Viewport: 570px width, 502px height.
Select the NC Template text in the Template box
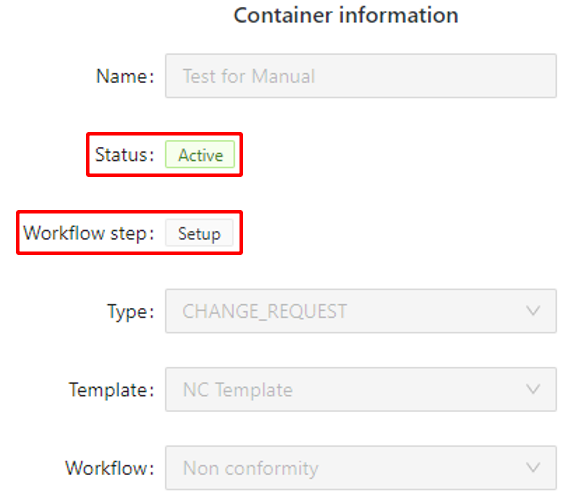[x=238, y=390]
